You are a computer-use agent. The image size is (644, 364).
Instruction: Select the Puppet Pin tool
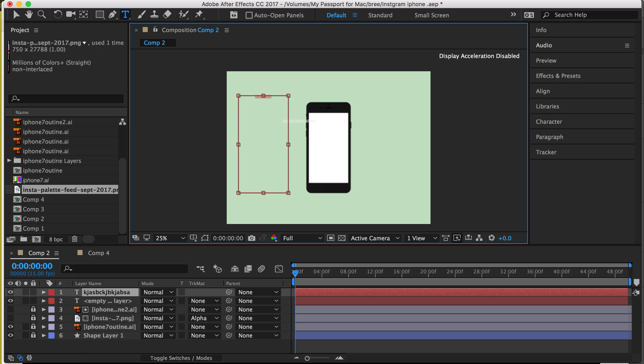(199, 15)
